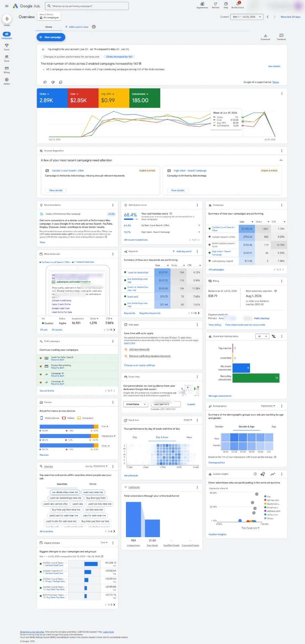
Task: Click Change auto-apply settings link
Action: [139, 365]
